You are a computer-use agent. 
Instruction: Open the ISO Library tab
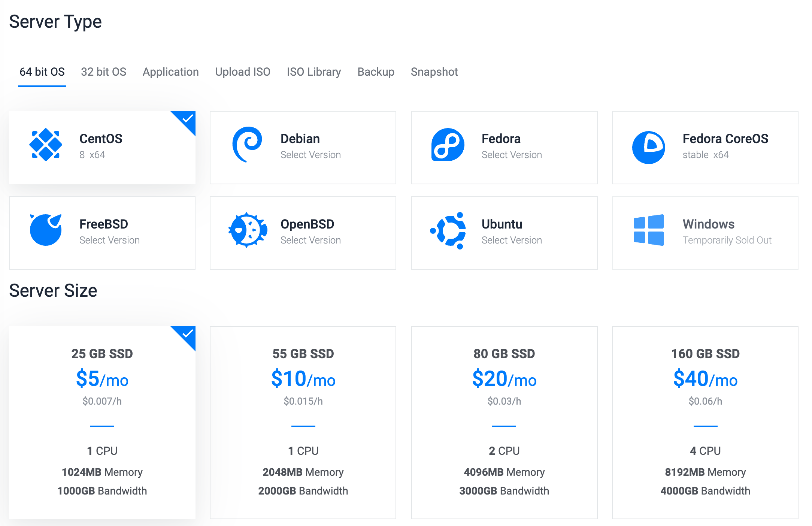click(314, 72)
